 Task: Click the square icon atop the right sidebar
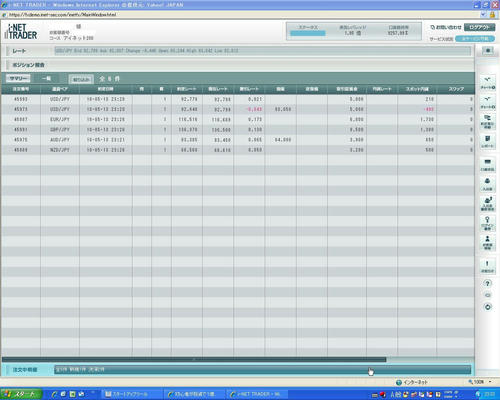click(x=488, y=51)
